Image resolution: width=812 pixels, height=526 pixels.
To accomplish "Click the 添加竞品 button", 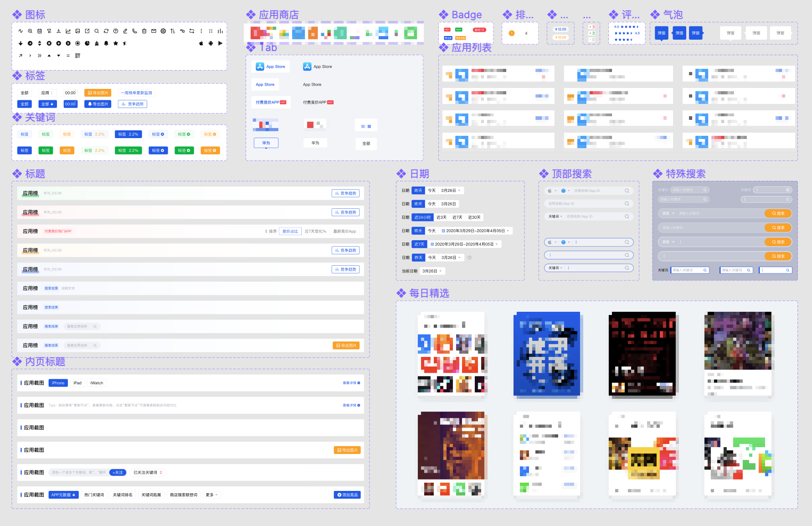I will [x=348, y=495].
